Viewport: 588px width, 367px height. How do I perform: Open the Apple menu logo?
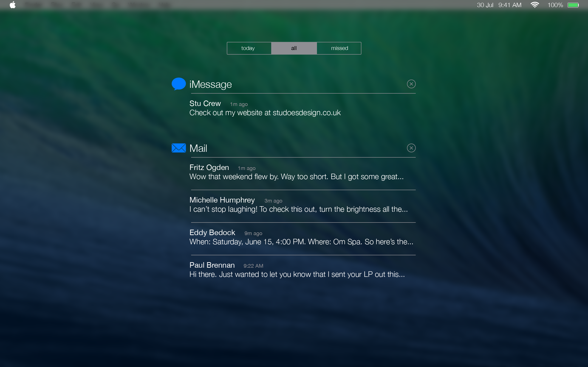point(13,5)
